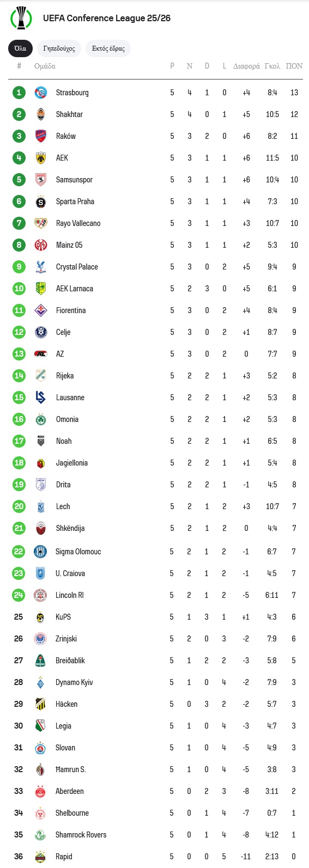
Task: Click the ΠΟΝ points column header
Action: coord(294,66)
